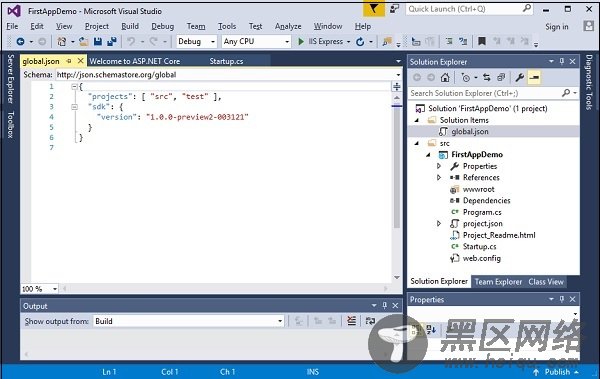Toggle auto-hide pin on Solution Explorer
This screenshot has width=600, height=379.
[x=562, y=61]
